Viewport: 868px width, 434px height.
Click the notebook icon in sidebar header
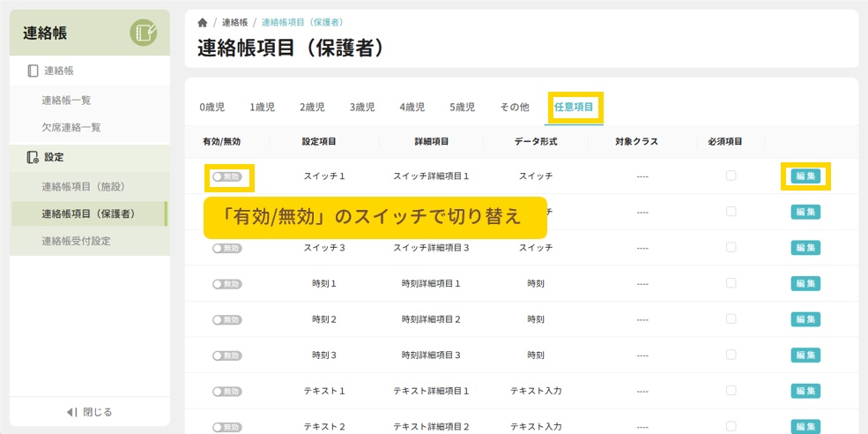(x=144, y=34)
